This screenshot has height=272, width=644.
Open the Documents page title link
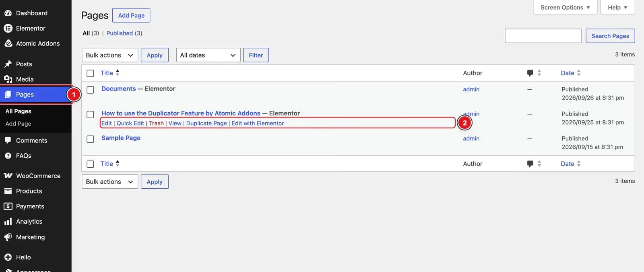[x=118, y=89]
